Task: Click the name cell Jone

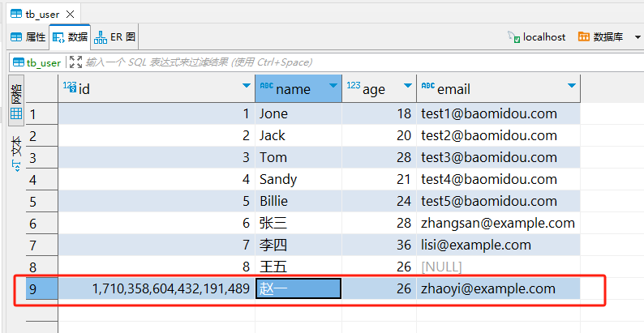Action: pos(298,113)
